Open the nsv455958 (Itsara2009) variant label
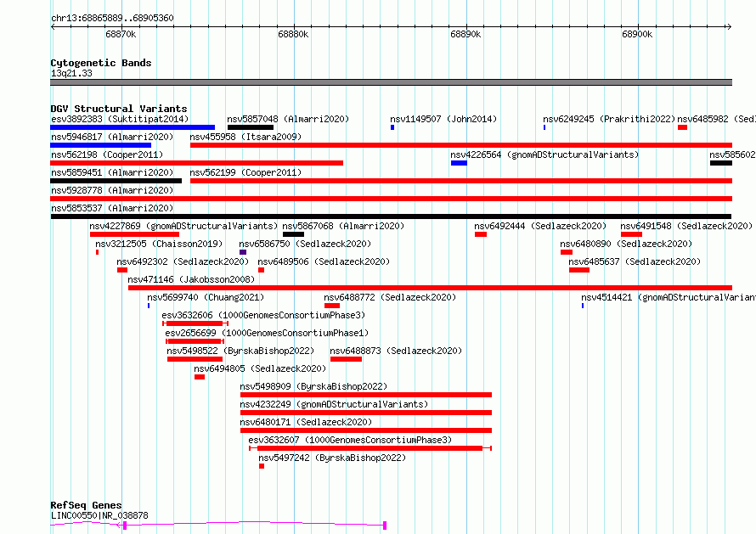756x534 pixels. [x=245, y=137]
